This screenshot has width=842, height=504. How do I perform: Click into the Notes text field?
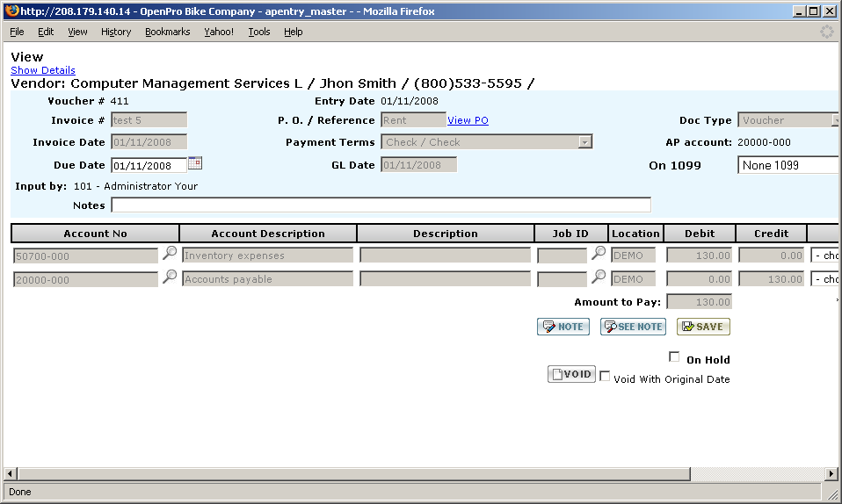point(381,205)
